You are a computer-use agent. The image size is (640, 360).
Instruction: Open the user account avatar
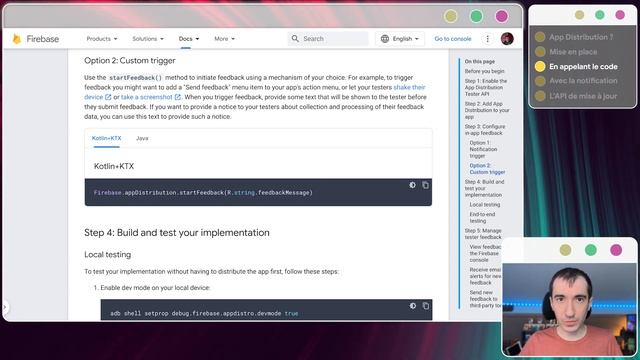507,39
